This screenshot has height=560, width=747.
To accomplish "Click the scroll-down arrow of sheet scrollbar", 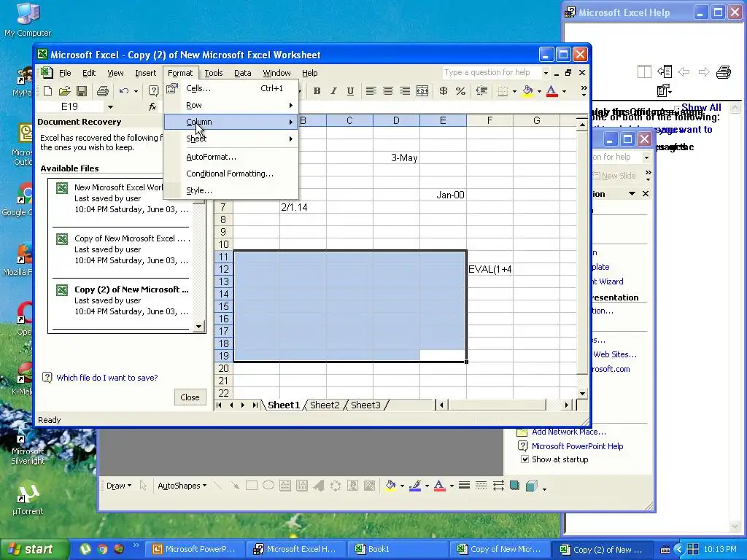I will pos(582,393).
